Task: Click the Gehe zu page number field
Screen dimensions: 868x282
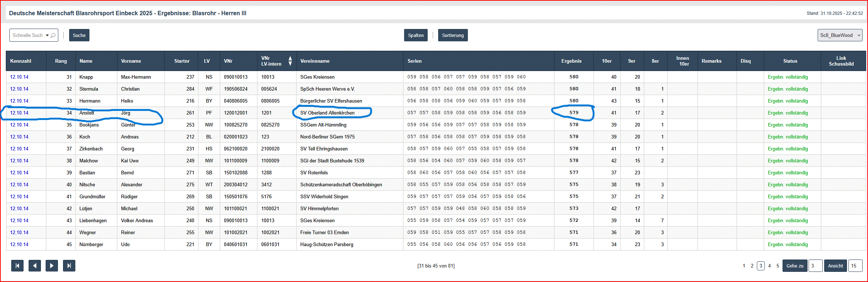Action: [x=815, y=266]
